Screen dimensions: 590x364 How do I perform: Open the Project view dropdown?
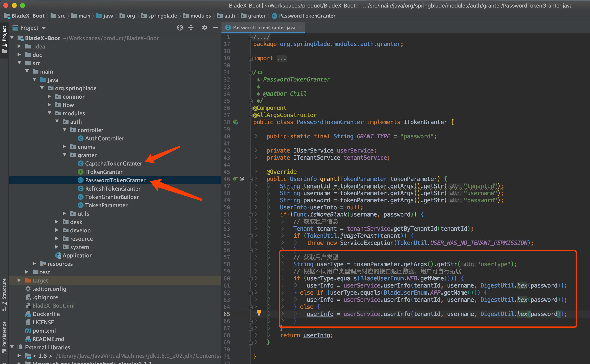44,28
